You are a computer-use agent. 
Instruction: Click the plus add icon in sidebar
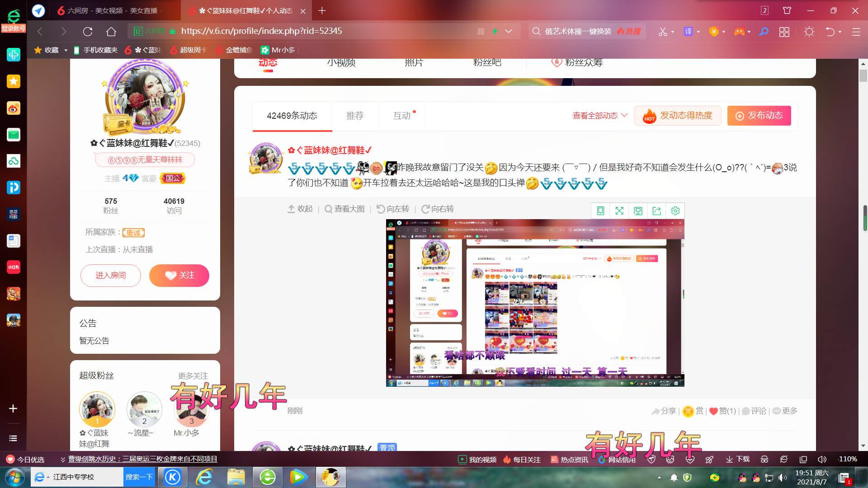pyautogui.click(x=13, y=408)
